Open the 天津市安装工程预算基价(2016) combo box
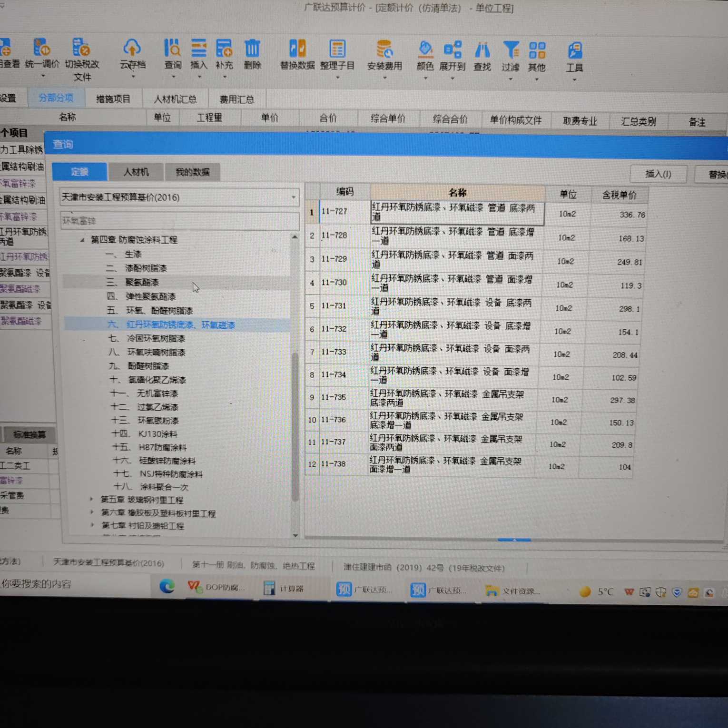Image resolution: width=728 pixels, height=728 pixels. click(x=179, y=197)
